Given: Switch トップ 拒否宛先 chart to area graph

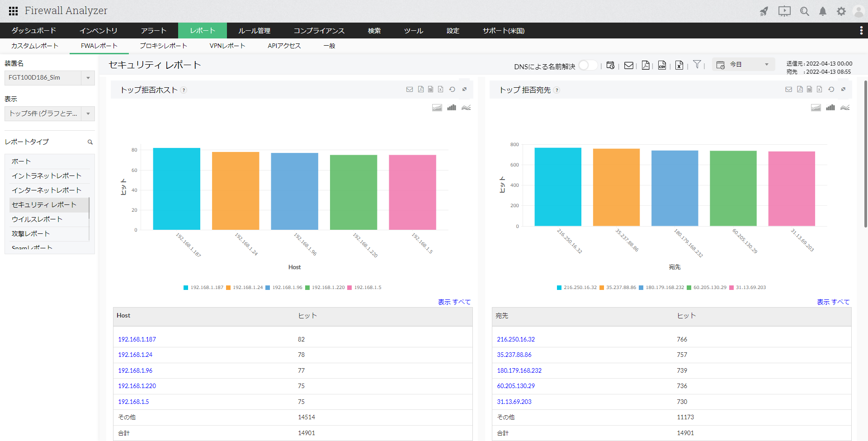Looking at the screenshot, I should coord(816,108).
